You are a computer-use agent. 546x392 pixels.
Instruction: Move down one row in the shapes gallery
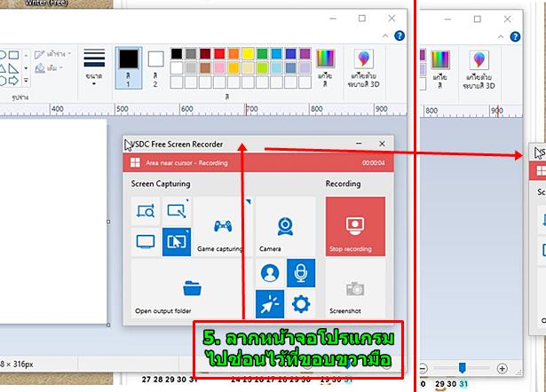[26, 67]
